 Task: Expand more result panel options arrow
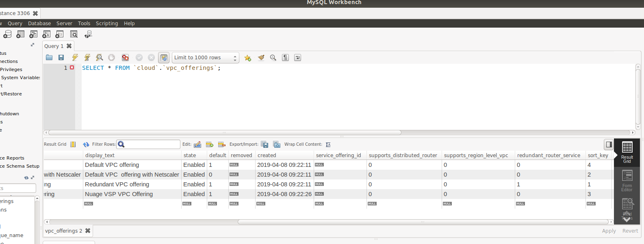coord(627,219)
